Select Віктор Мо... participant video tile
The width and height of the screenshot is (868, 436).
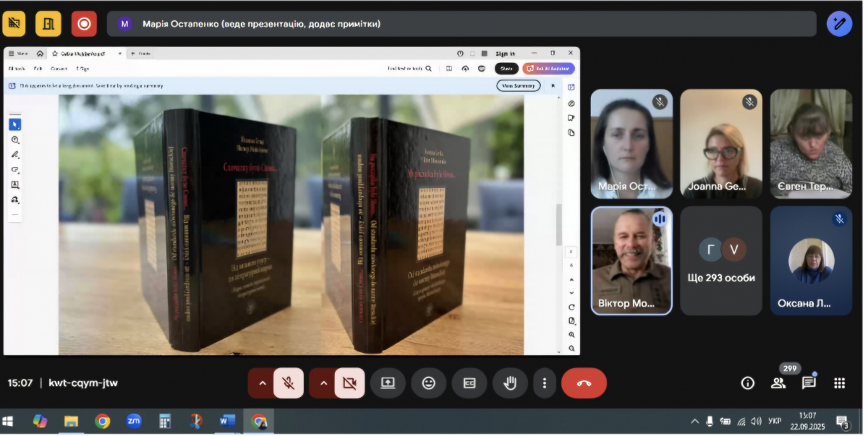(x=631, y=260)
